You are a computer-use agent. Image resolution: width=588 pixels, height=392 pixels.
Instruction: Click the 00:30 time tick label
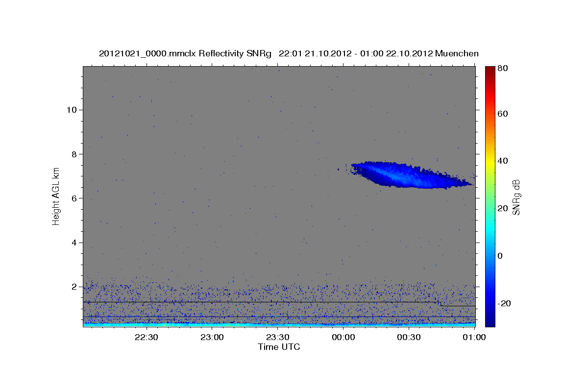pos(409,337)
